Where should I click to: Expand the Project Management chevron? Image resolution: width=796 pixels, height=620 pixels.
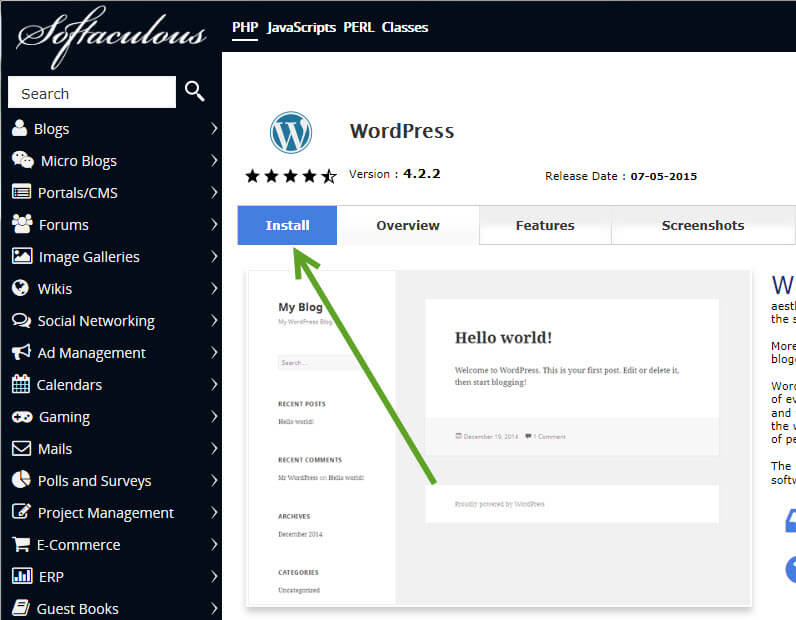[214, 512]
